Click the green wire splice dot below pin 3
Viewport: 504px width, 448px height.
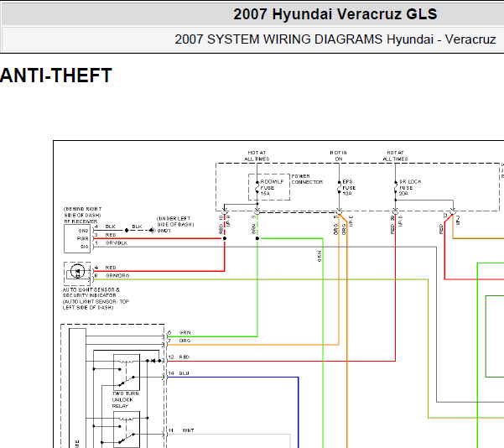(257, 238)
